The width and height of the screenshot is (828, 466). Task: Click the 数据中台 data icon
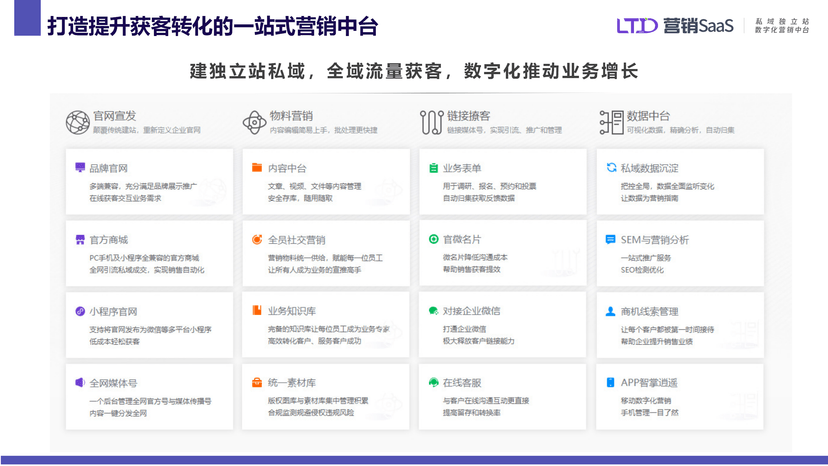(611, 122)
